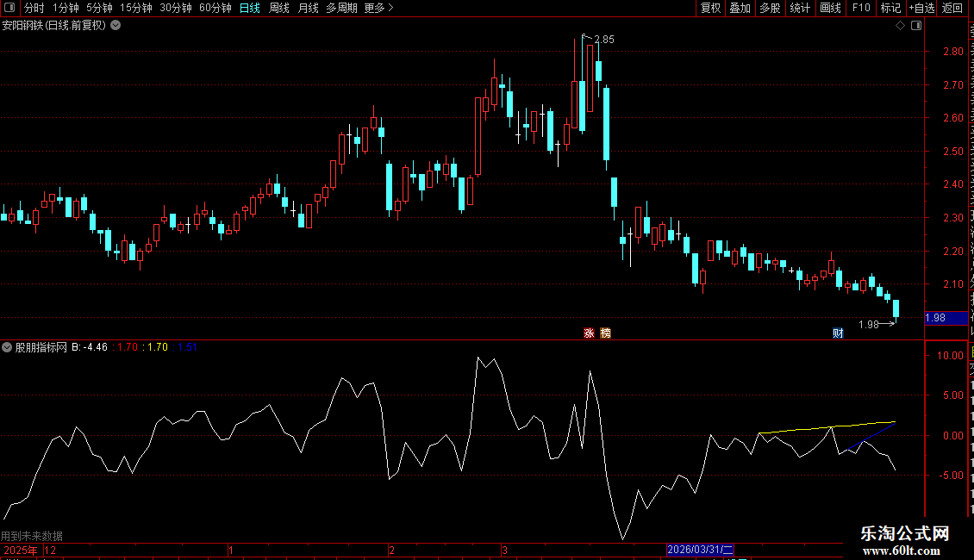Click the 返回 back button
The height and width of the screenshot is (560, 974).
(952, 8)
